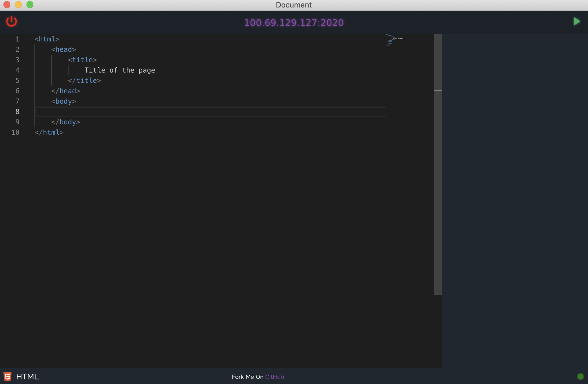Click the HTML language label
This screenshot has width=588, height=384.
tap(27, 377)
